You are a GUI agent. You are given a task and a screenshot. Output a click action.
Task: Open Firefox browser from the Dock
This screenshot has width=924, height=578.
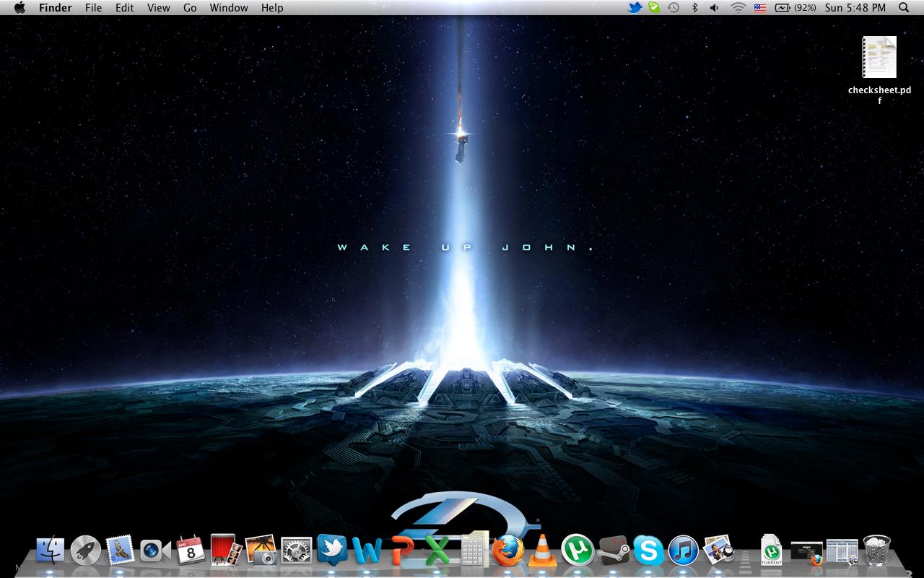(x=507, y=551)
